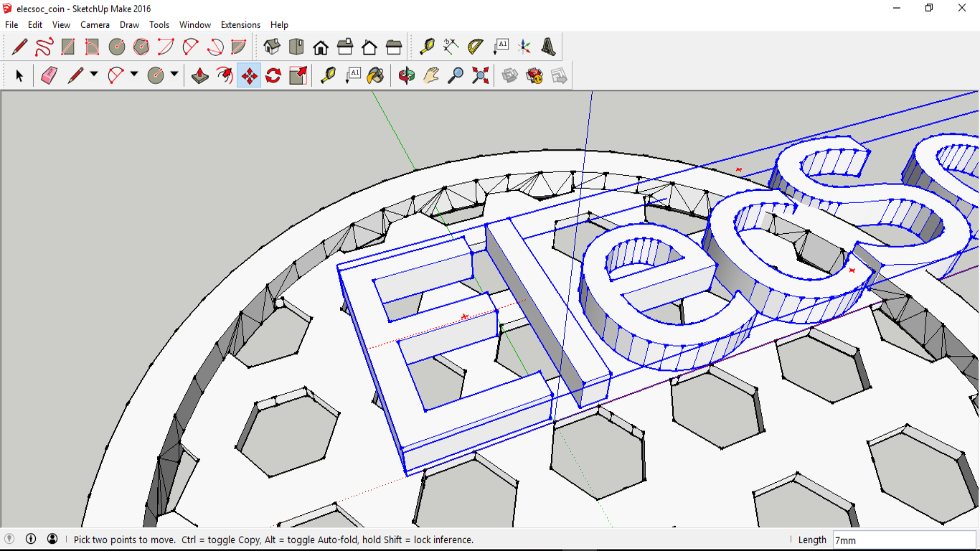980x551 pixels.
Task: Select the Orbit tool
Action: pyautogui.click(x=407, y=75)
